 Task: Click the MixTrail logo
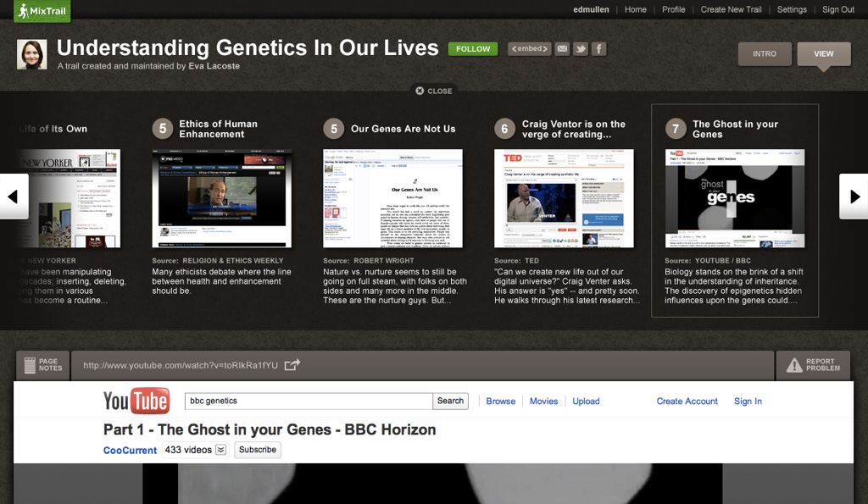42,10
